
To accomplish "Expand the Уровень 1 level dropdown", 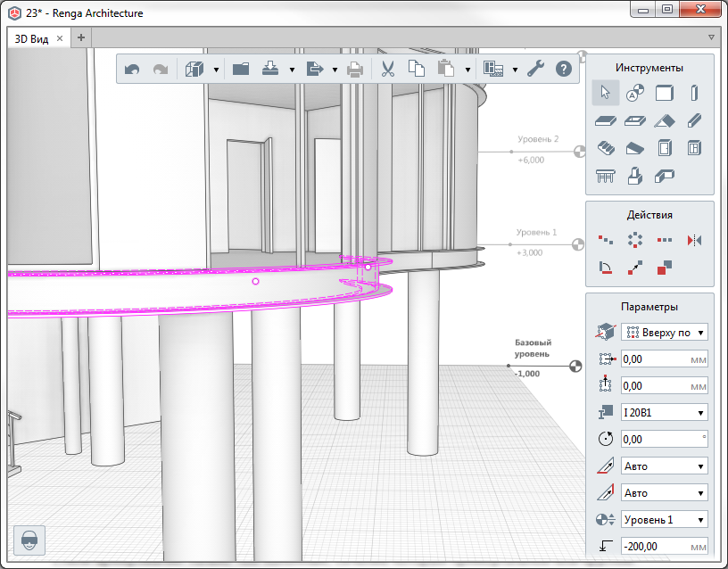I will [664, 520].
